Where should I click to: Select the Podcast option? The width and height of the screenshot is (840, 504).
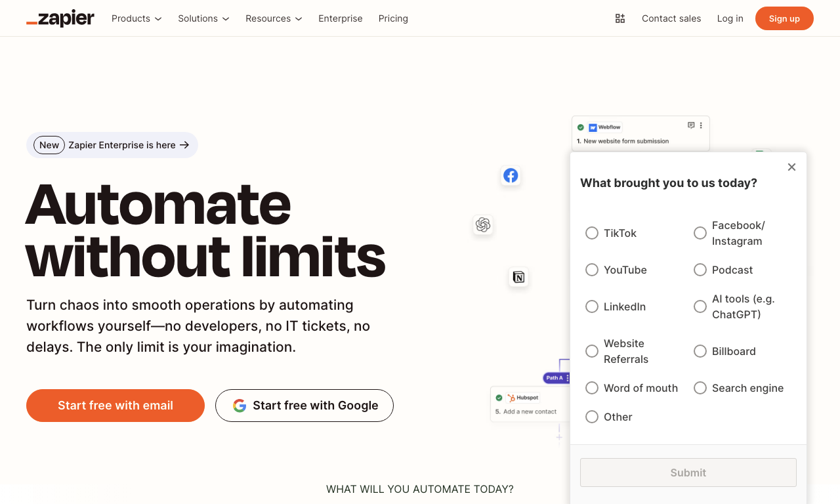pyautogui.click(x=700, y=270)
